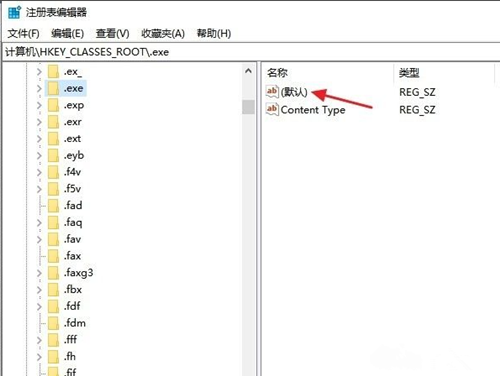Select the .exe folder icon

53,88
